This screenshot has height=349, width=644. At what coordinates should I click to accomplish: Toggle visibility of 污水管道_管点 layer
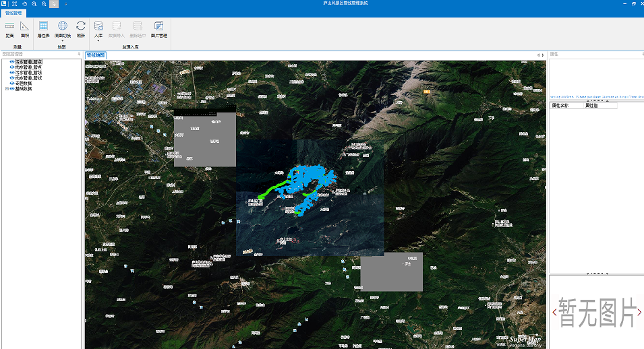pos(12,61)
